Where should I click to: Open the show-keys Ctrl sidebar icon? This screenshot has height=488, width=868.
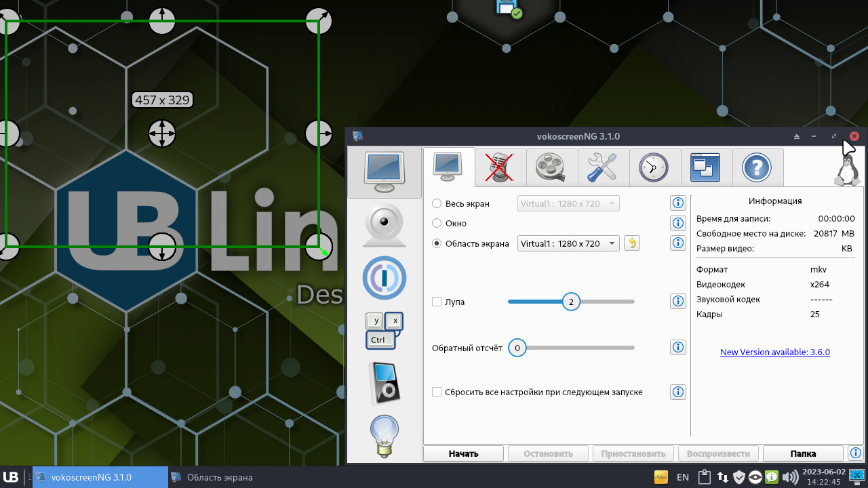pyautogui.click(x=384, y=331)
